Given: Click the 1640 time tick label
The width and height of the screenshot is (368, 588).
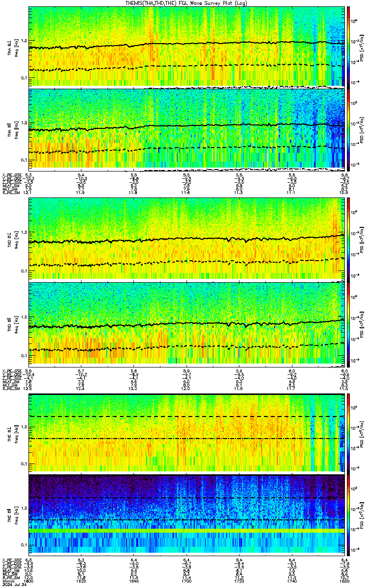Looking at the screenshot, I should pos(134,582).
